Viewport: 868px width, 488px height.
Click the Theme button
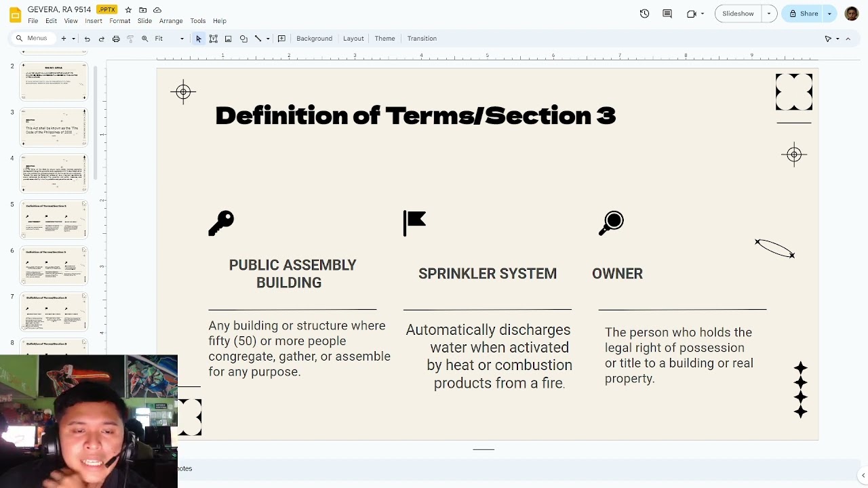pyautogui.click(x=384, y=39)
